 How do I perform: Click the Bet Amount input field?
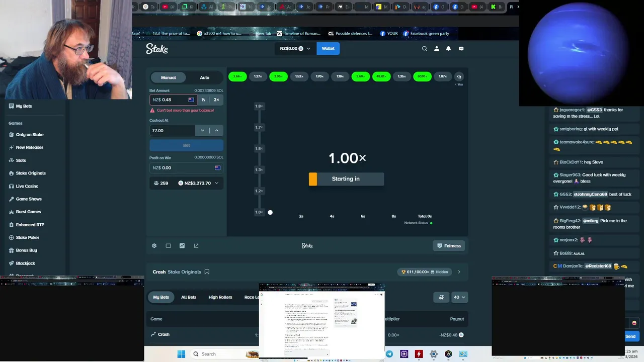(x=173, y=100)
